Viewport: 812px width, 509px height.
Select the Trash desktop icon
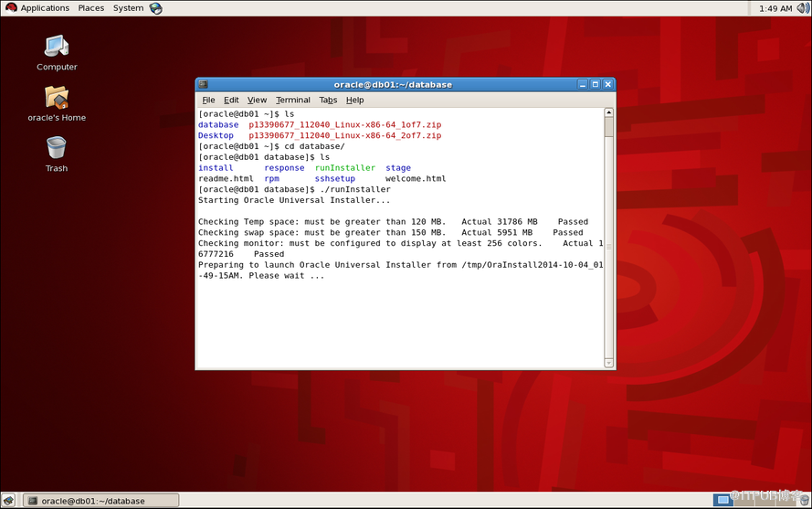tap(57, 154)
